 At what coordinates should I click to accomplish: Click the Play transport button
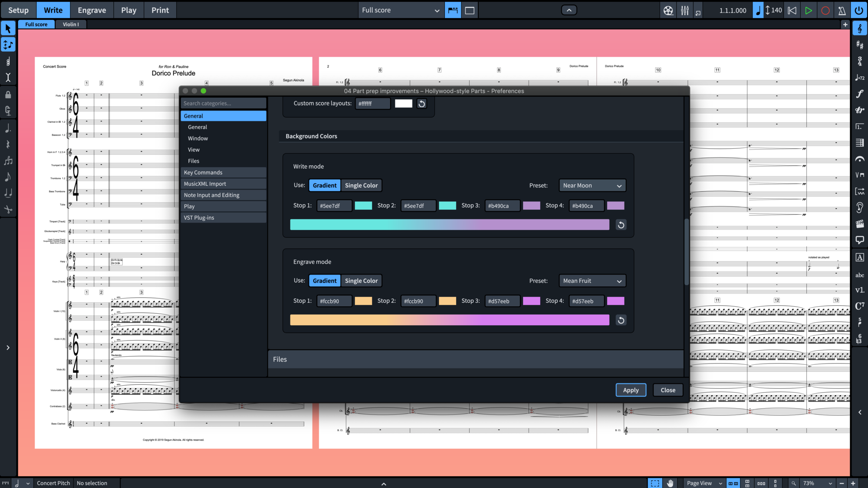(x=808, y=10)
